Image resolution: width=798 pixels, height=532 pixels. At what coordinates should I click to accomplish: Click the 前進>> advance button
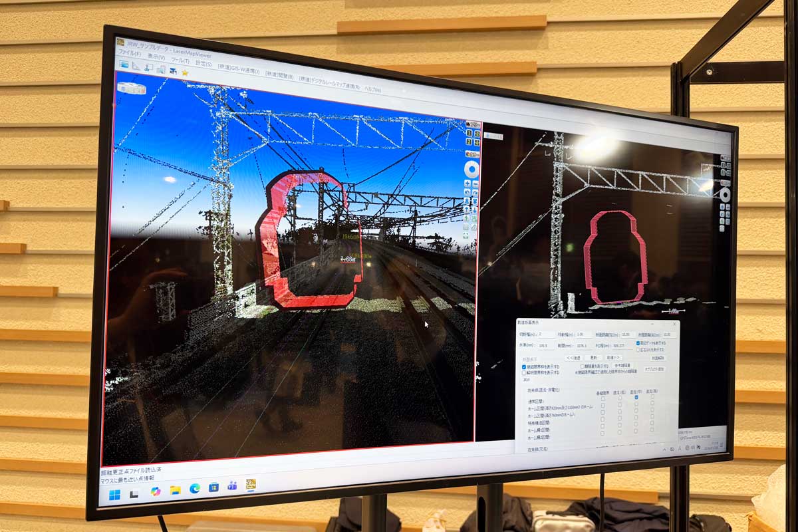coord(613,358)
